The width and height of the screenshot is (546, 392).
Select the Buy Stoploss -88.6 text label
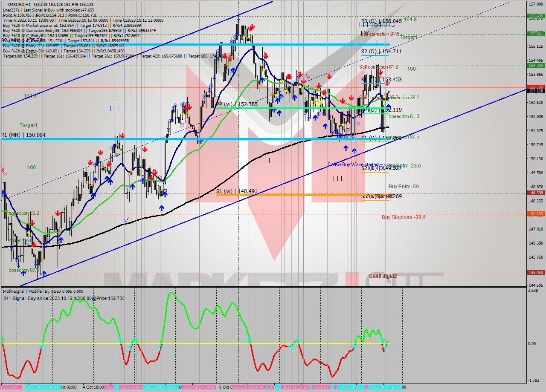(x=403, y=217)
